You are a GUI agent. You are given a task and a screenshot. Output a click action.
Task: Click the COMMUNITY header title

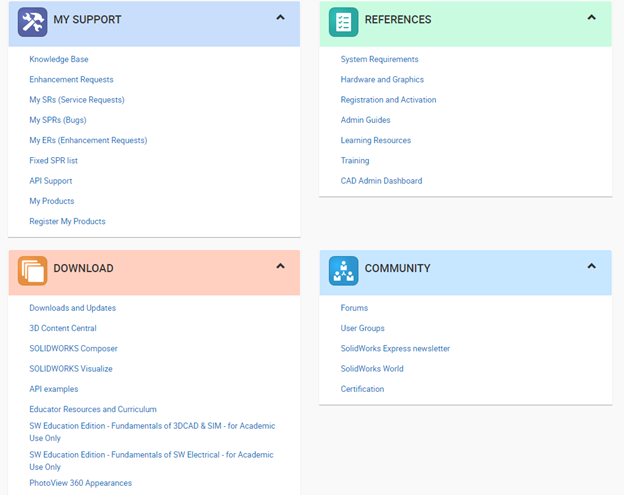click(398, 269)
